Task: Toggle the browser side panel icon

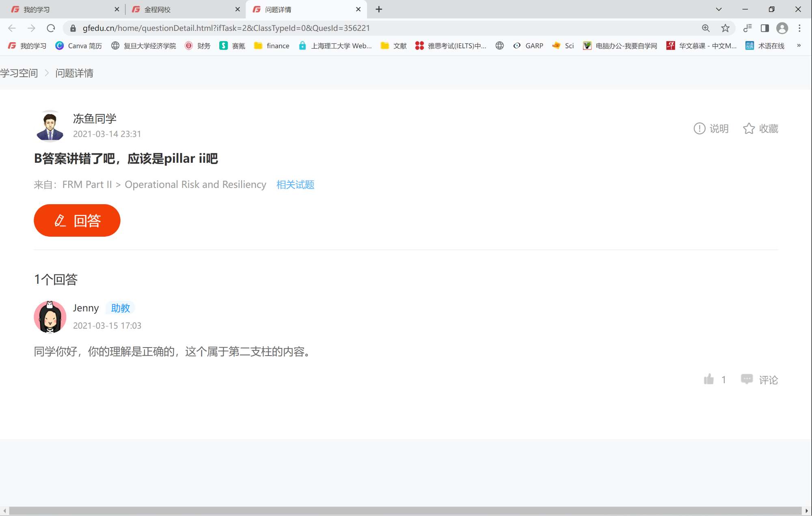Action: (x=764, y=28)
